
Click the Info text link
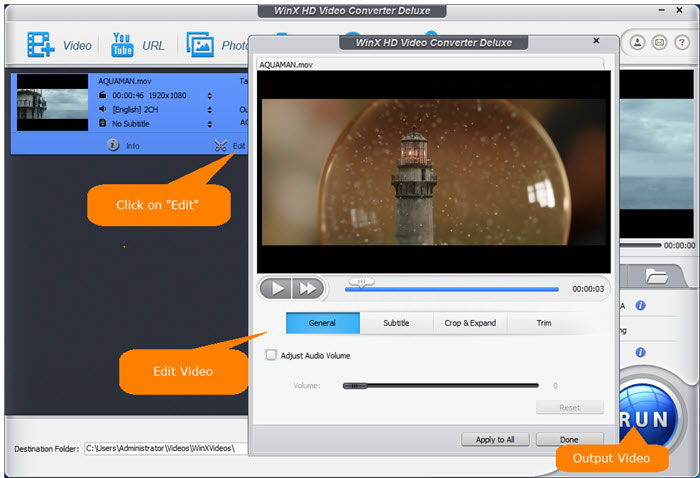[x=133, y=146]
